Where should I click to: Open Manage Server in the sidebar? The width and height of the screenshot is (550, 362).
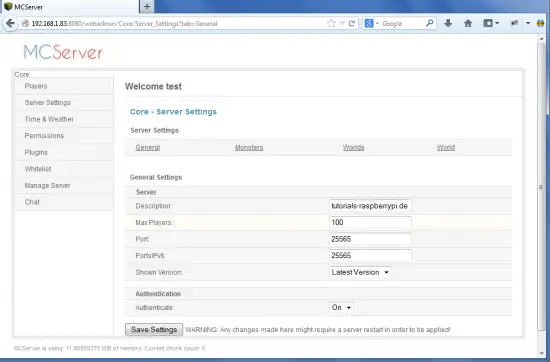coord(64,185)
